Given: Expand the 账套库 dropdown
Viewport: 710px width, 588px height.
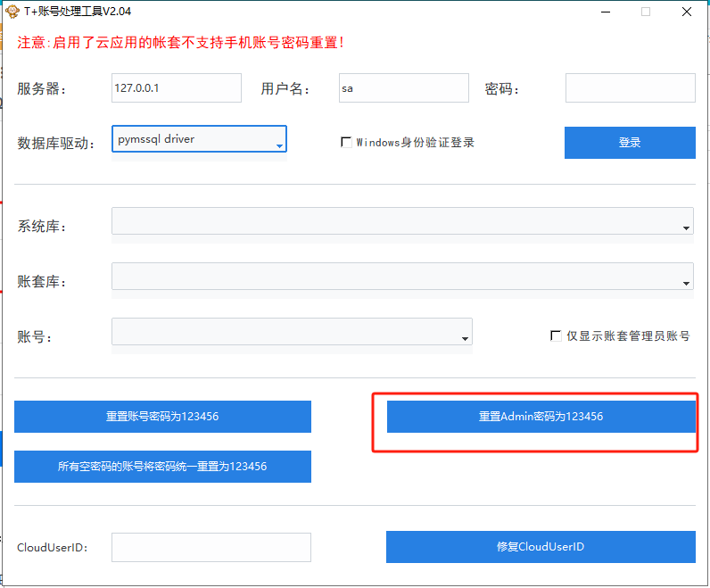Looking at the screenshot, I should coord(402,277).
